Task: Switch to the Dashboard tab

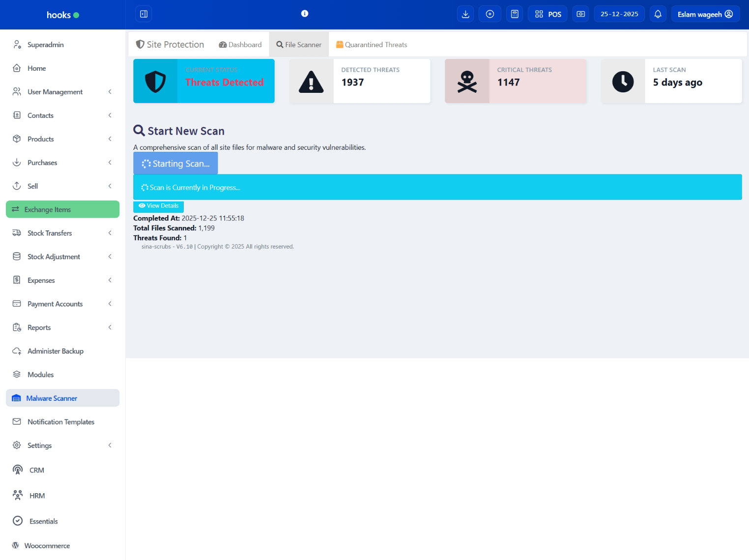Action: pyautogui.click(x=240, y=45)
